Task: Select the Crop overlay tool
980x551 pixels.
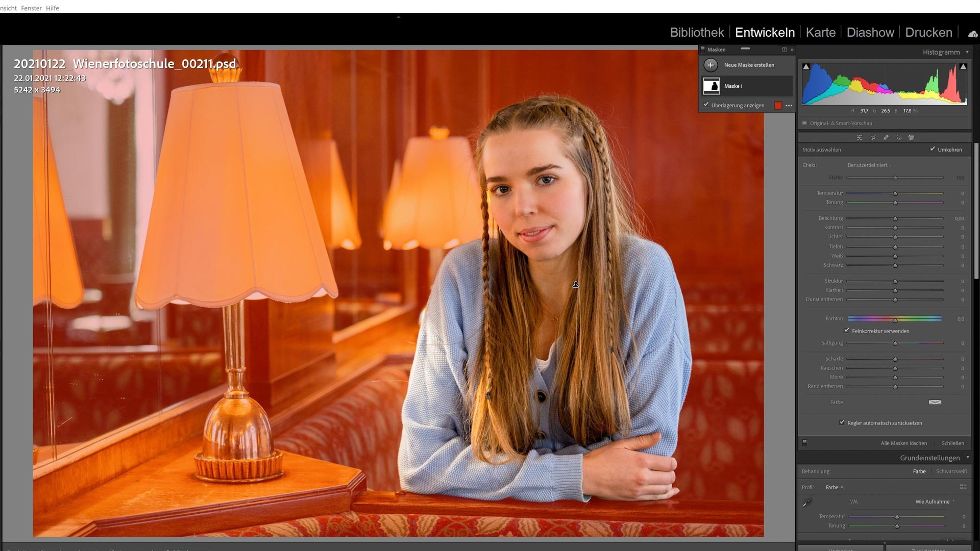Action: click(x=873, y=138)
